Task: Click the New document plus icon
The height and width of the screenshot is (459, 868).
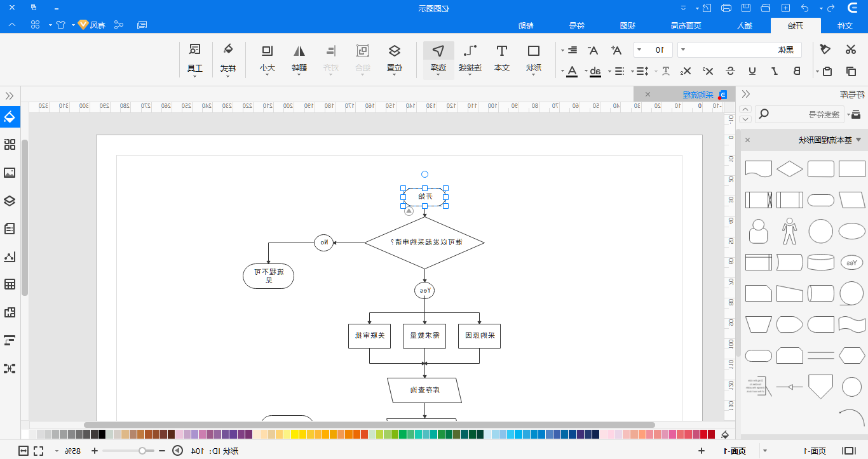Action: point(786,8)
